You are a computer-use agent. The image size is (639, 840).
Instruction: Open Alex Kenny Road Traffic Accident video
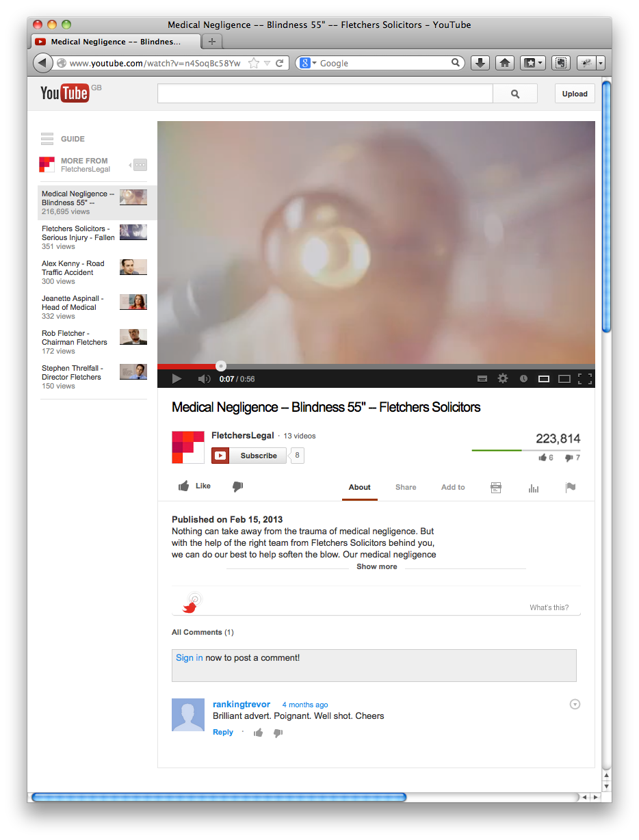[94, 272]
